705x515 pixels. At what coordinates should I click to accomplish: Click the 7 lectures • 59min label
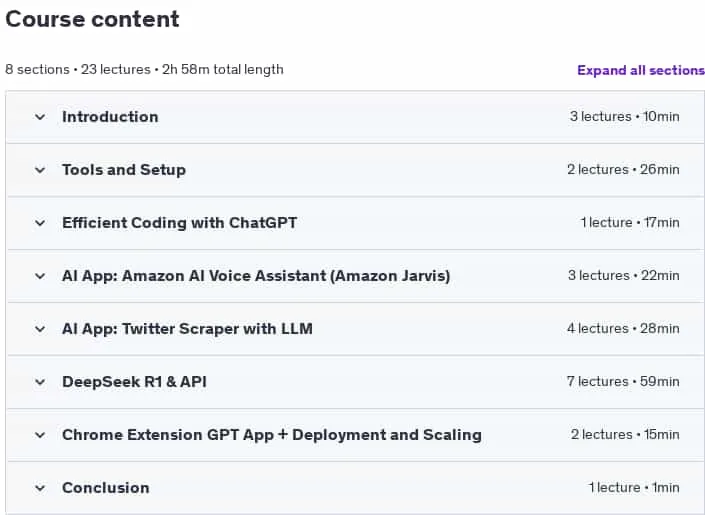tap(623, 381)
